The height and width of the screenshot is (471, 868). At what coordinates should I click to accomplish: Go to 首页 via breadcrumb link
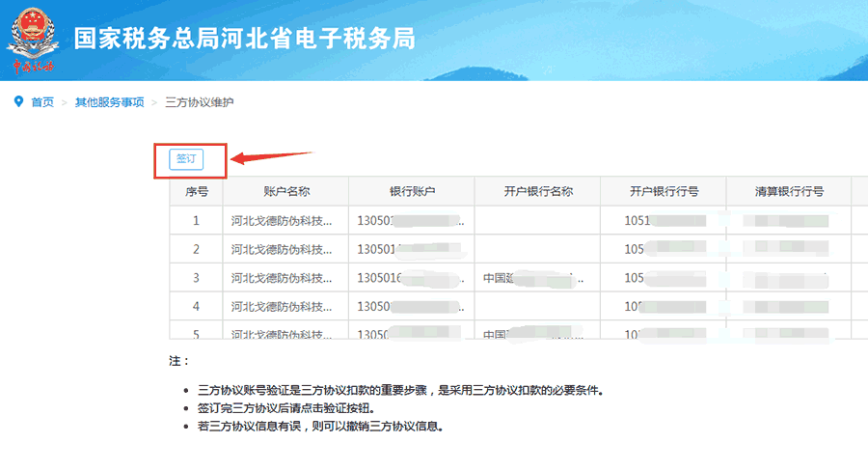42,102
